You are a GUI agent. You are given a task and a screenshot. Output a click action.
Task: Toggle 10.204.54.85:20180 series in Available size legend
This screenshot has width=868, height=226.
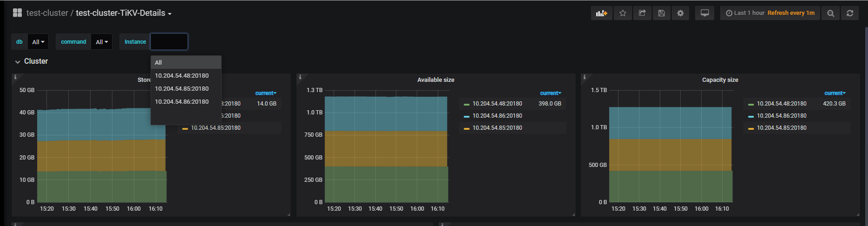[x=497, y=128]
